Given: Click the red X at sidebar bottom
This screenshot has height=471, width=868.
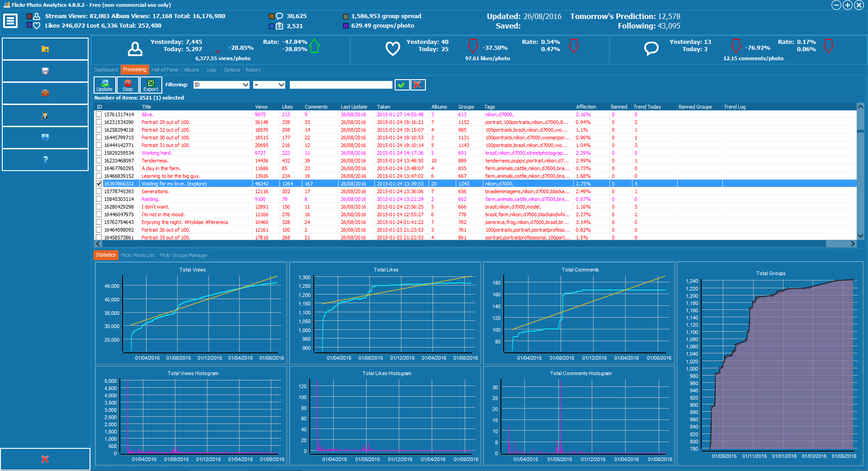Looking at the screenshot, I should 45,459.
